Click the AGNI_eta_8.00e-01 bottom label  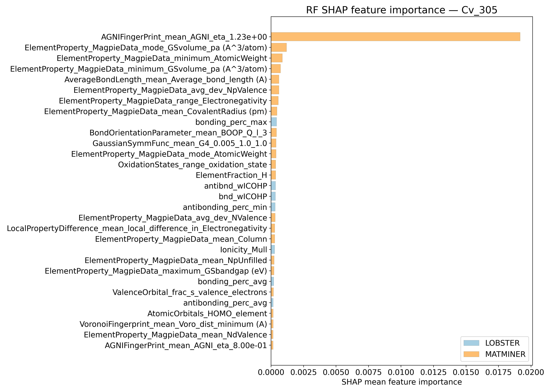[186, 345]
